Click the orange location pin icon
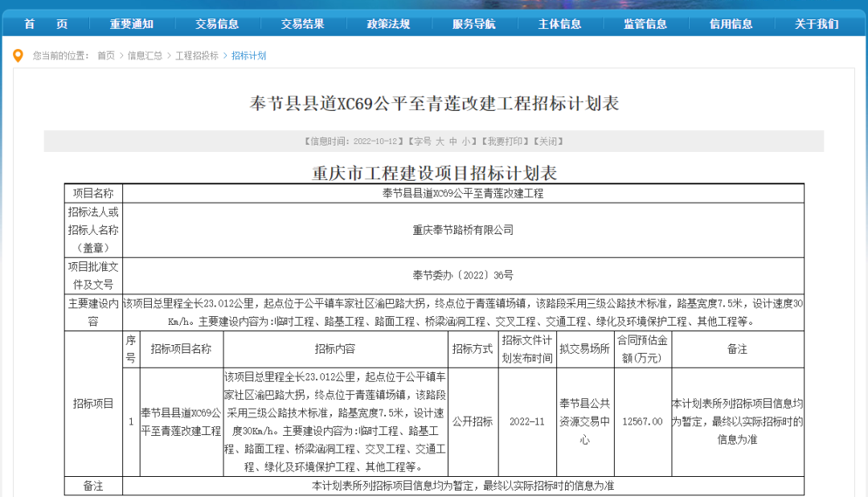The image size is (868, 497). [18, 55]
